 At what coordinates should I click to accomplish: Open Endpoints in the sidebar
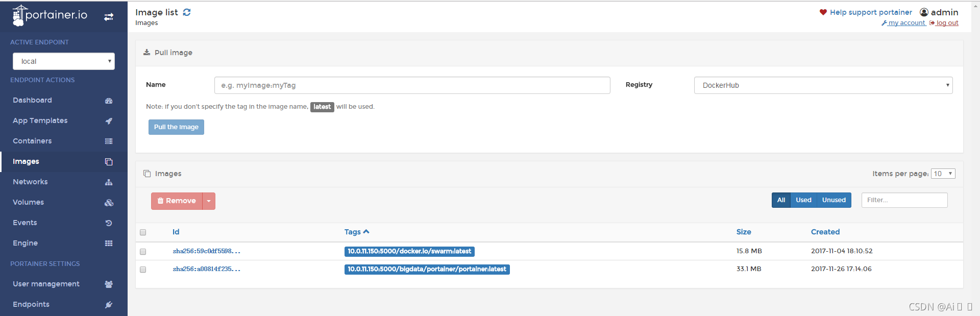click(64, 304)
